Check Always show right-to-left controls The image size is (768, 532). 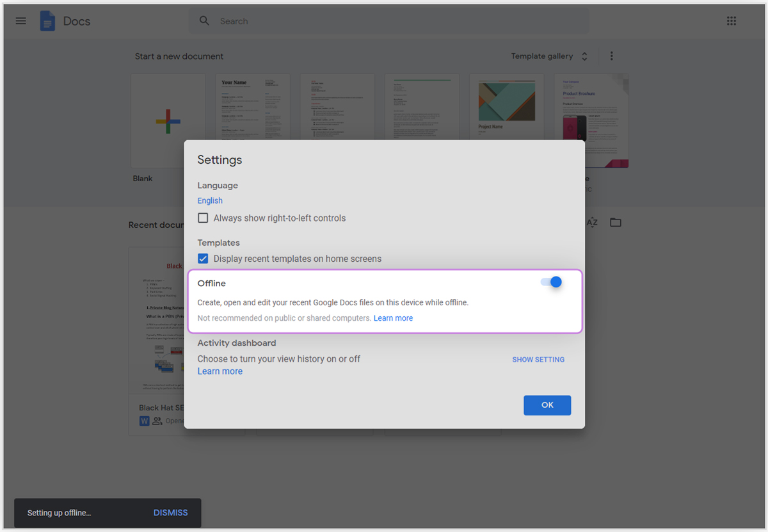203,218
